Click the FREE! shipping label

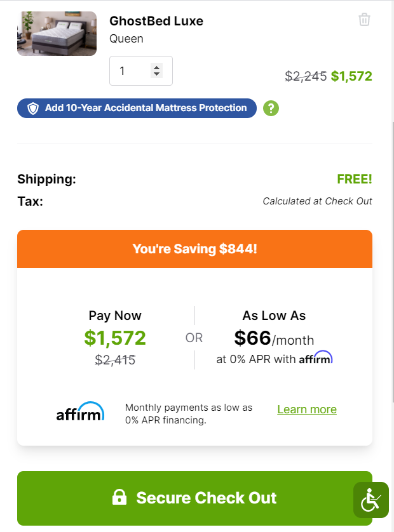point(355,180)
